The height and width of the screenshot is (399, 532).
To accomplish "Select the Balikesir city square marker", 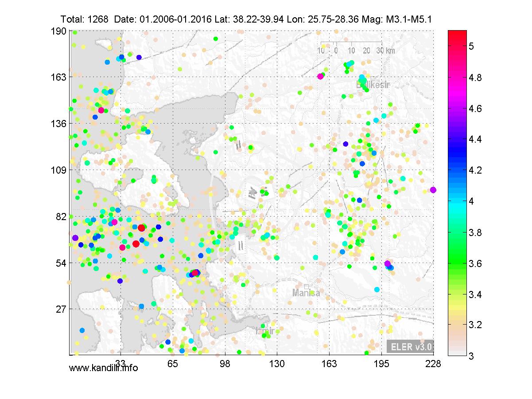I will (x=373, y=78).
